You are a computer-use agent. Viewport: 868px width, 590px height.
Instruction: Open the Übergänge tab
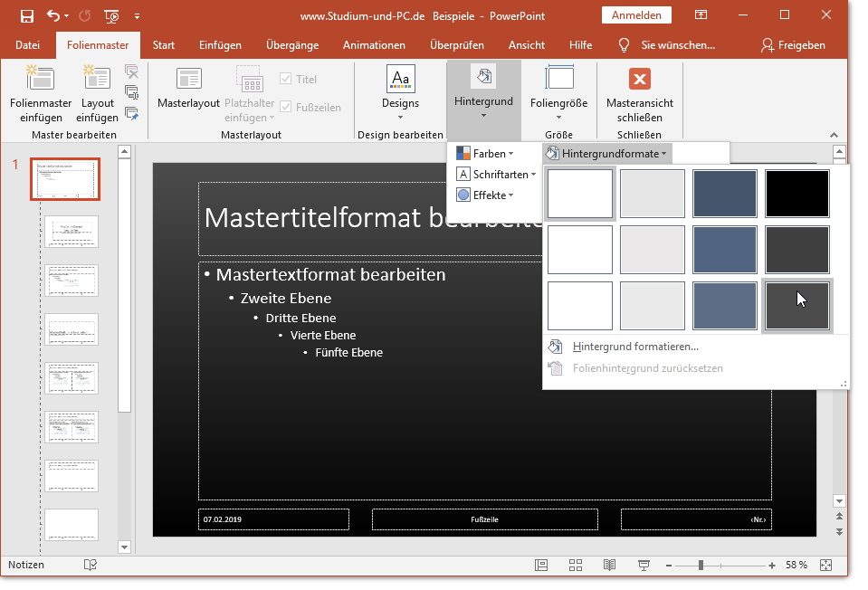292,45
